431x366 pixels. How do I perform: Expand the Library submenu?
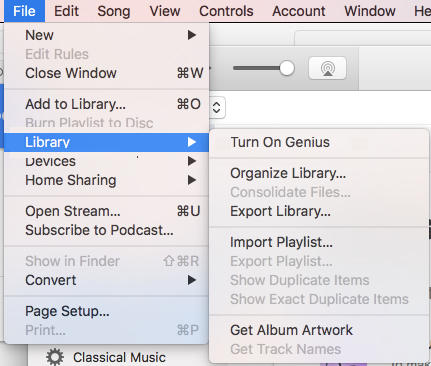tap(107, 142)
